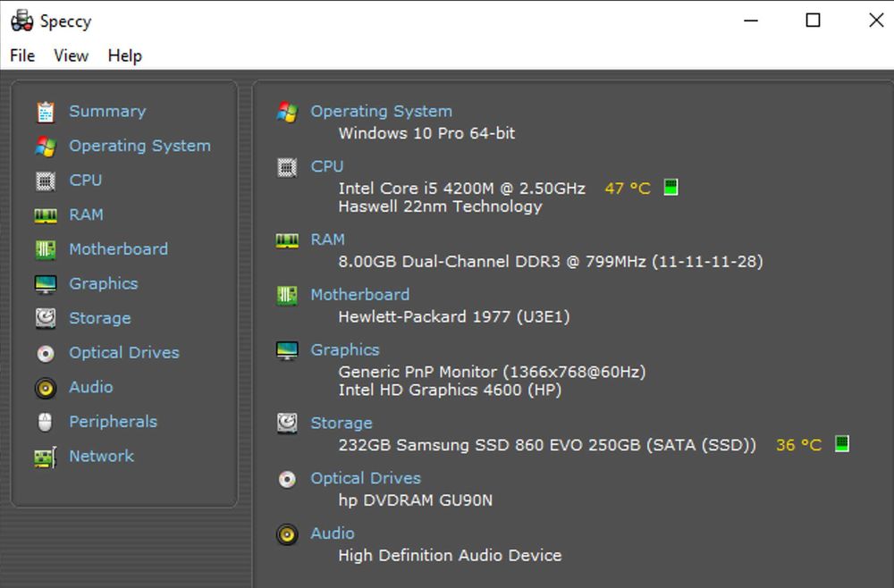The height and width of the screenshot is (588, 894).
Task: Open the Graphics heading link in summary
Action: click(345, 349)
